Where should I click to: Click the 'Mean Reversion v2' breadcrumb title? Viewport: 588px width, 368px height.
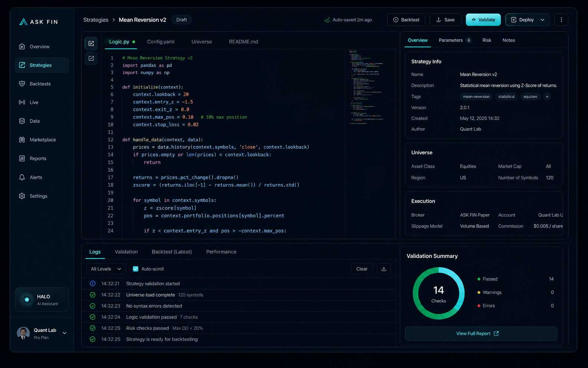pos(142,20)
